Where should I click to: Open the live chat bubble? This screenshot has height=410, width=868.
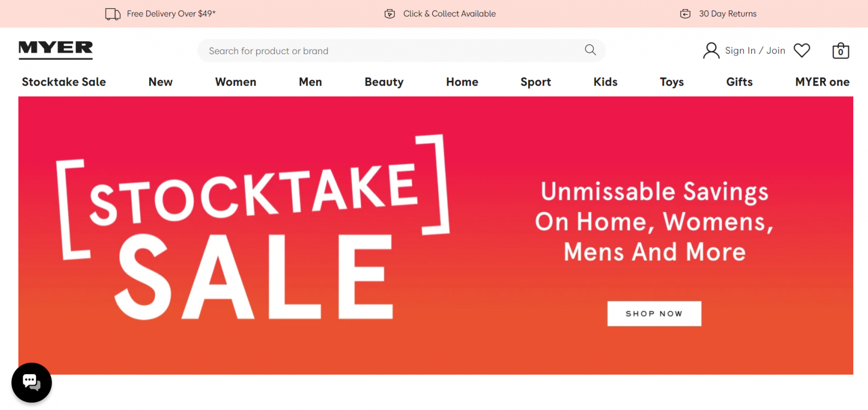[x=31, y=382]
